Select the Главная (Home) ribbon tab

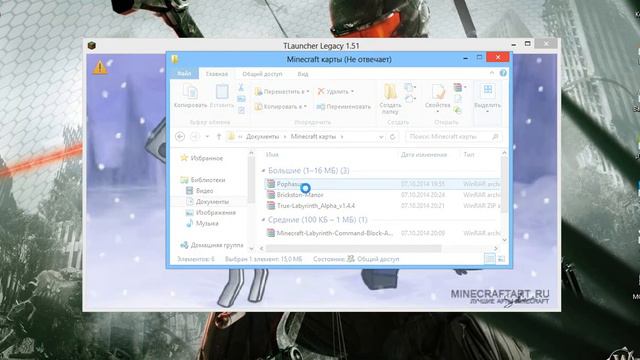217,74
